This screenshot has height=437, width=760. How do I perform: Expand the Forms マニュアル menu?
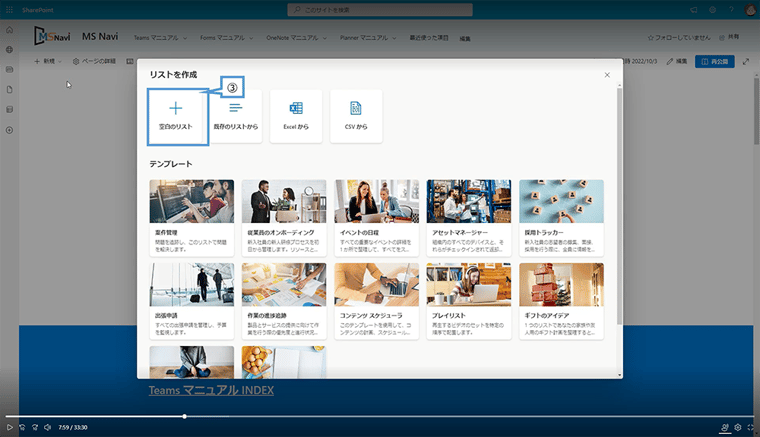click(x=227, y=38)
